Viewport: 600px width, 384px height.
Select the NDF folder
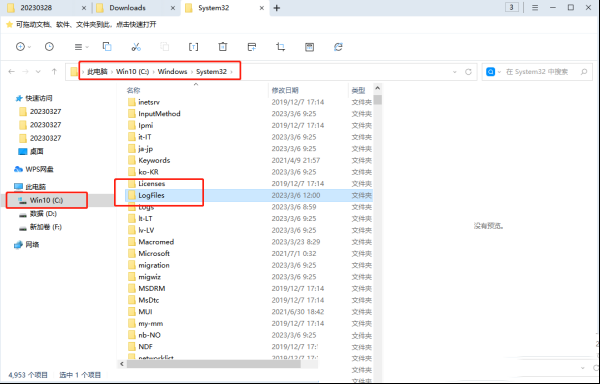[145, 347]
